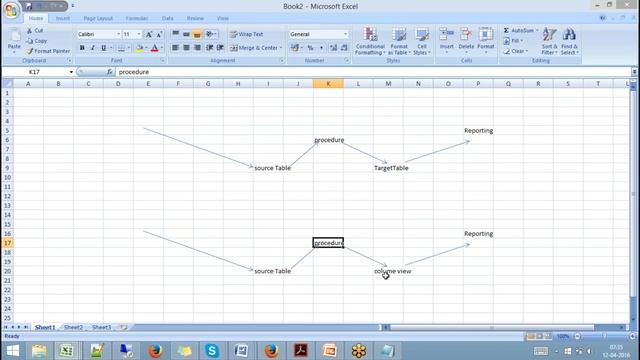This screenshot has width=640, height=360.
Task: Set Top Align for cell
Action: [176, 34]
